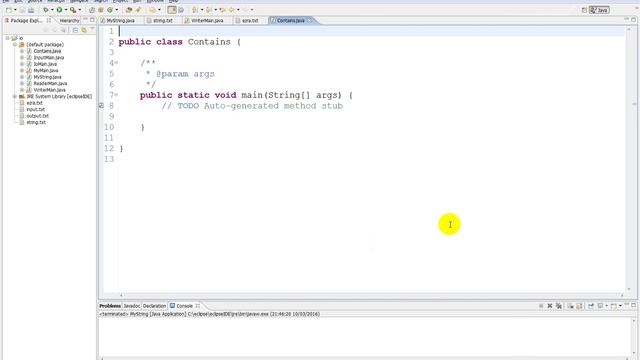Click Collapse All in Package Explorer toolbar

click(x=75, y=30)
